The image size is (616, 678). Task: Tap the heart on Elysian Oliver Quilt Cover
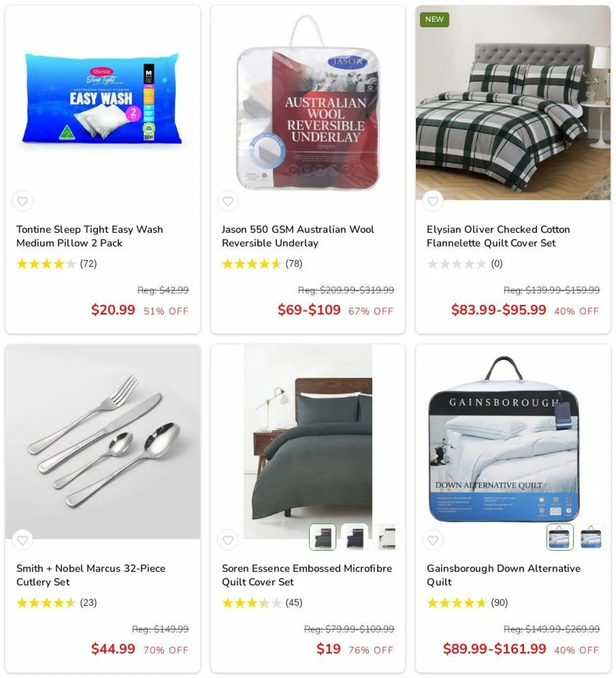click(x=433, y=201)
